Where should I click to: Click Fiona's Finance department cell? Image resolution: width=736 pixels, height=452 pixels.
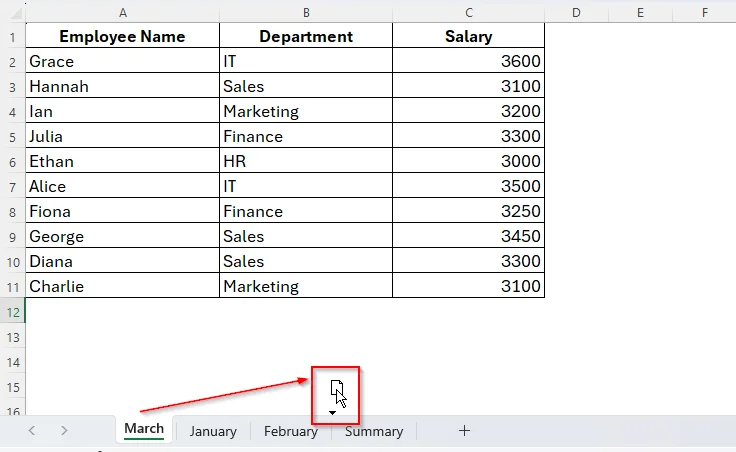point(306,211)
